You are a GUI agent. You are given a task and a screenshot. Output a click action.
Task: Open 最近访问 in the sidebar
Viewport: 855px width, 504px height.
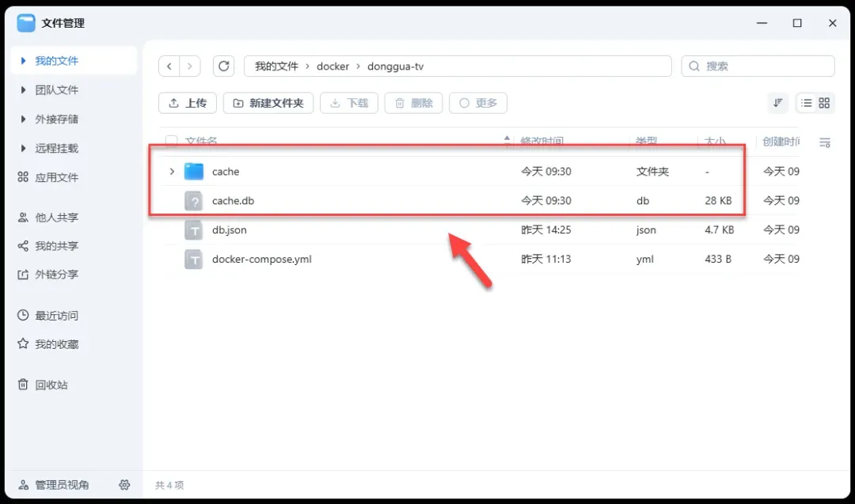pyautogui.click(x=55, y=316)
